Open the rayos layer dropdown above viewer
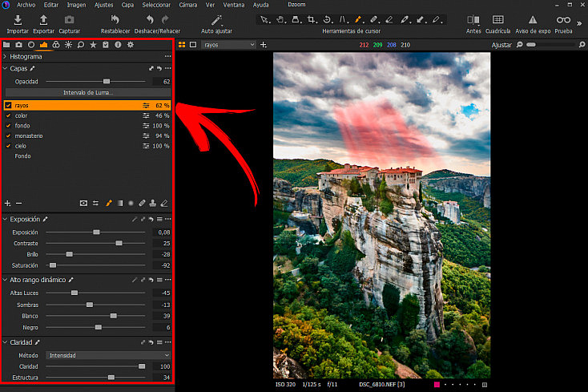The image size is (588, 392). pyautogui.click(x=229, y=45)
